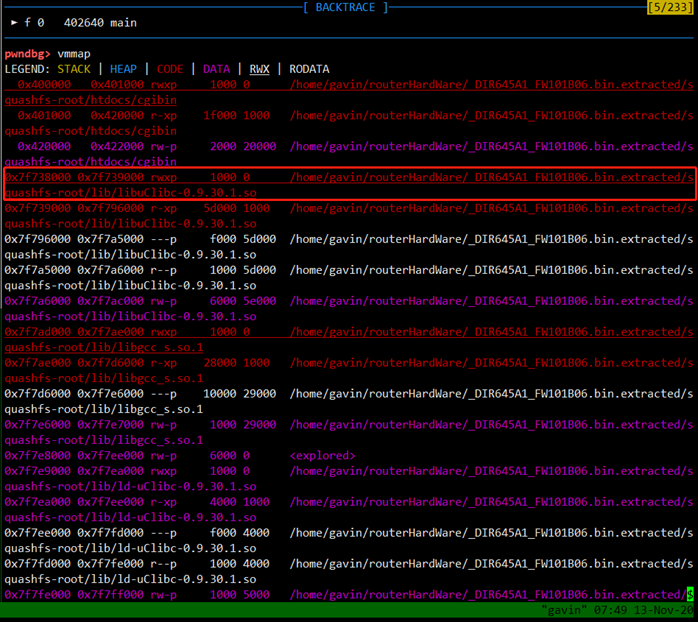
Task: Click address 0x7f7ad000 rwxp libgcc row
Action: [37, 332]
